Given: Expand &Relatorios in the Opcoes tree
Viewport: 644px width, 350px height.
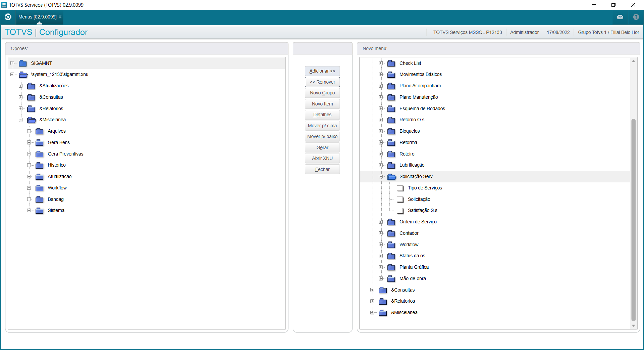Looking at the screenshot, I should 21,108.
